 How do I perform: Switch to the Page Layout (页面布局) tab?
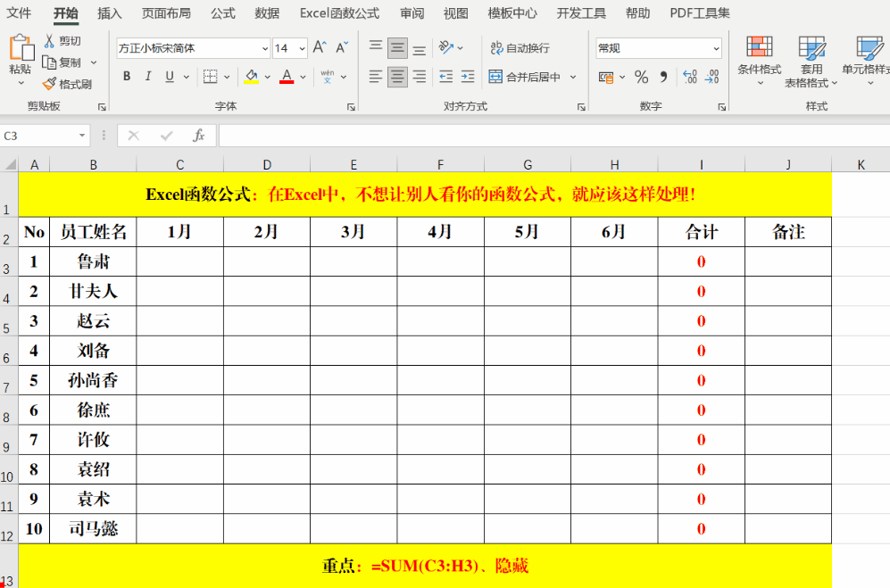coord(166,13)
